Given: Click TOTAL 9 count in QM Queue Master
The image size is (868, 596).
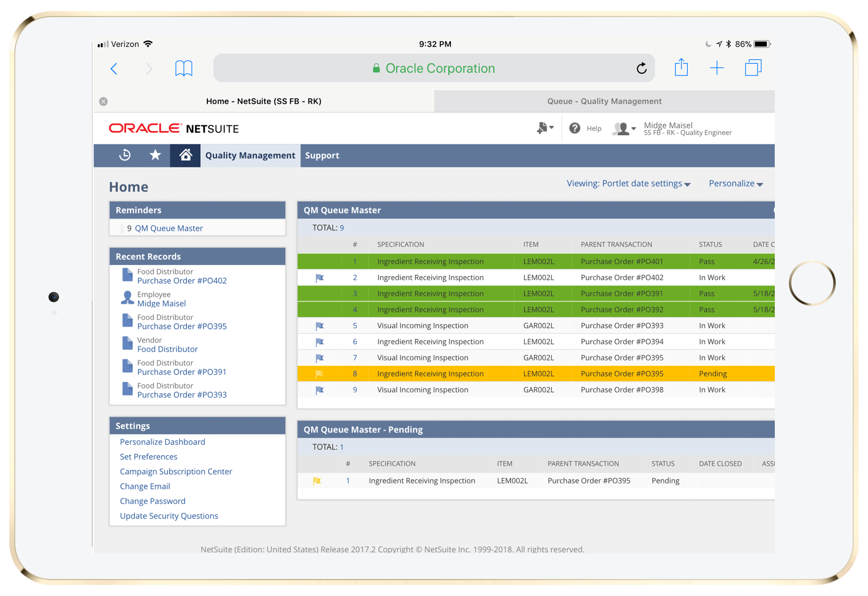Looking at the screenshot, I should [342, 228].
